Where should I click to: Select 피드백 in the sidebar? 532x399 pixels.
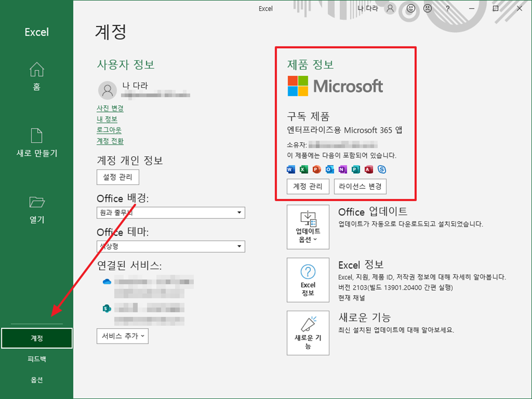coord(37,359)
